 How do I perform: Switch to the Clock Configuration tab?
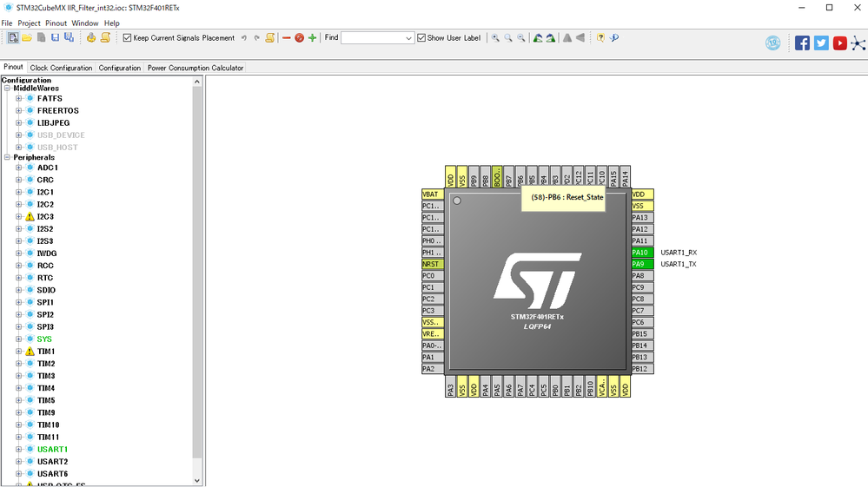(x=61, y=68)
